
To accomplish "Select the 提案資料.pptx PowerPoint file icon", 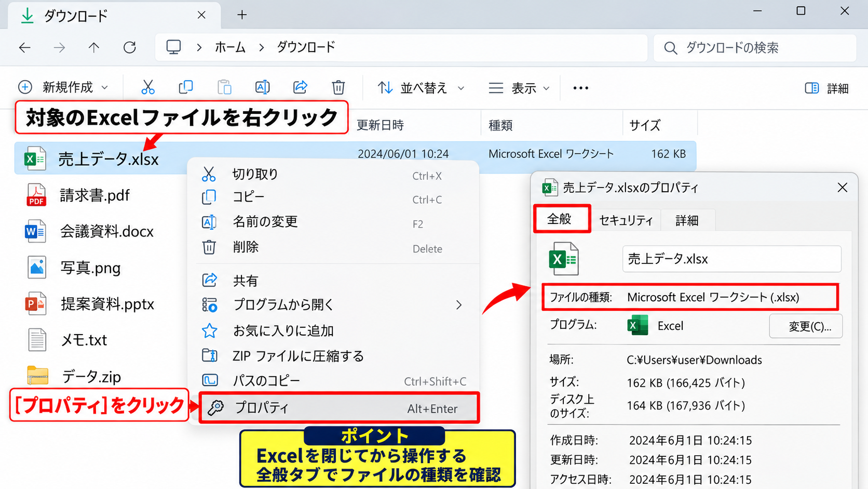I will [x=35, y=304].
